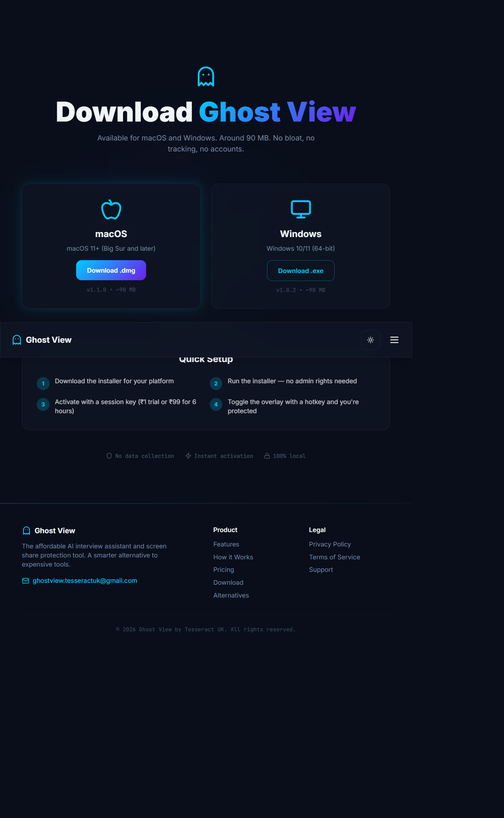
Task: Click the Ghost View footer brand name
Action: pyautogui.click(x=55, y=531)
